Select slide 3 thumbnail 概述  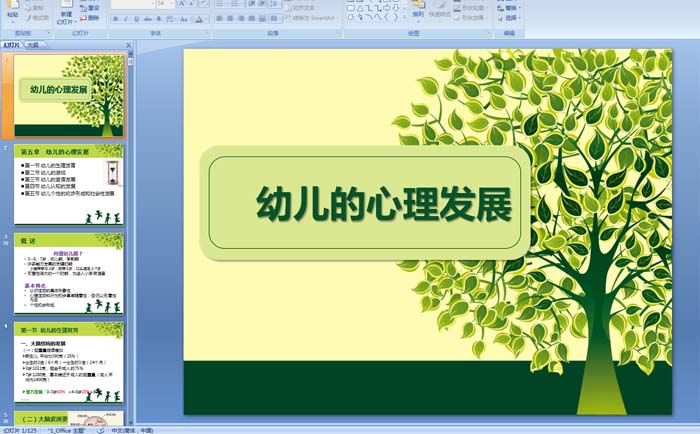point(69,273)
